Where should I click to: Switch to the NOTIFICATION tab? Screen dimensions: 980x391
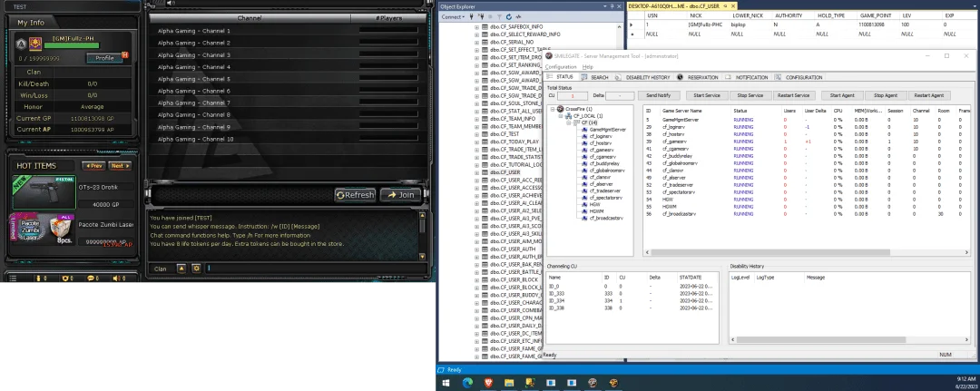[747, 77]
